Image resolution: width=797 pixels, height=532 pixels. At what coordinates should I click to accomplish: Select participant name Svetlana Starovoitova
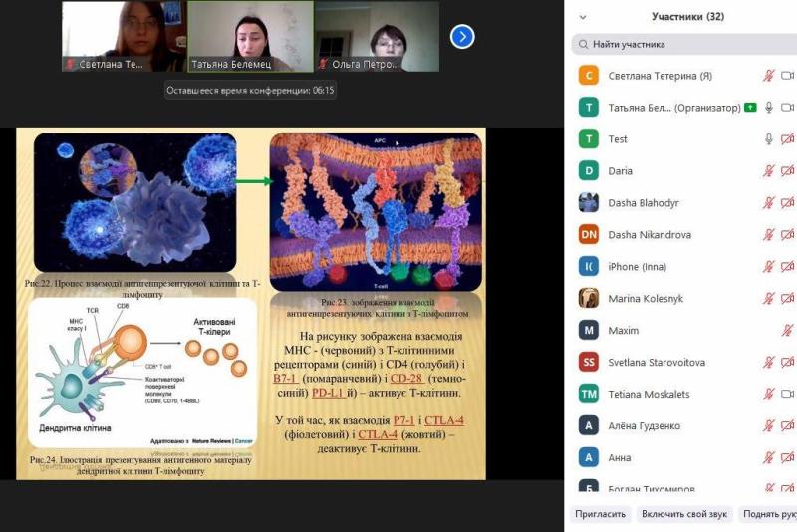657,363
